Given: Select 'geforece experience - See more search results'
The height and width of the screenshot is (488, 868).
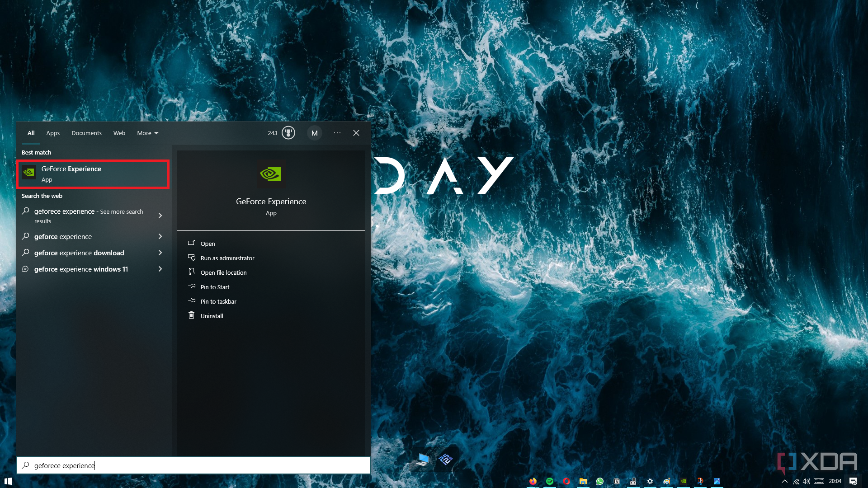Looking at the screenshot, I should pyautogui.click(x=88, y=216).
